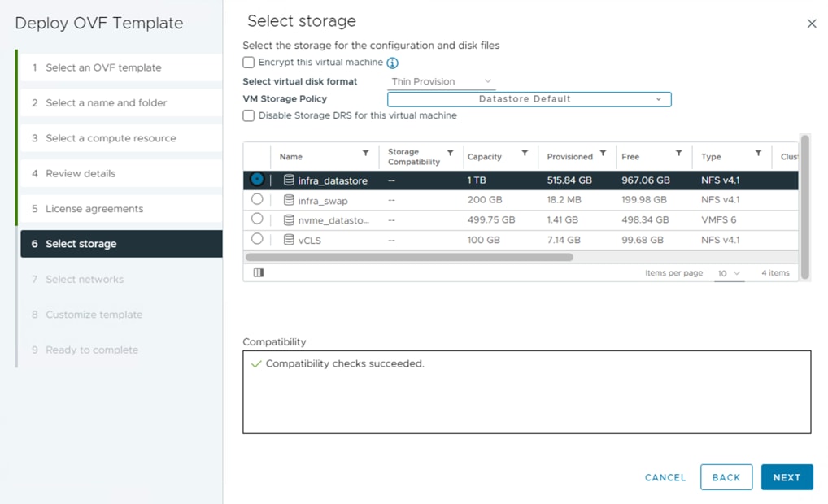Open the Provisioned column filter

click(603, 154)
